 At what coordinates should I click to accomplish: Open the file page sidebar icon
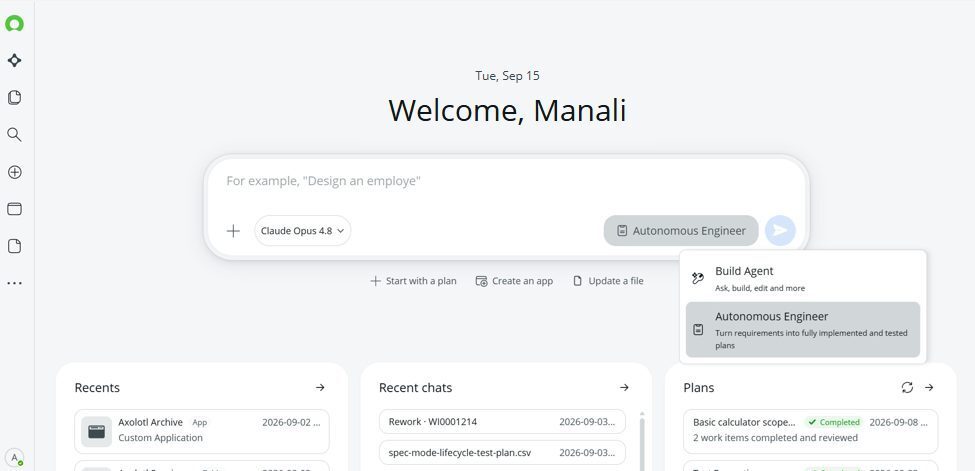pyautogui.click(x=14, y=246)
